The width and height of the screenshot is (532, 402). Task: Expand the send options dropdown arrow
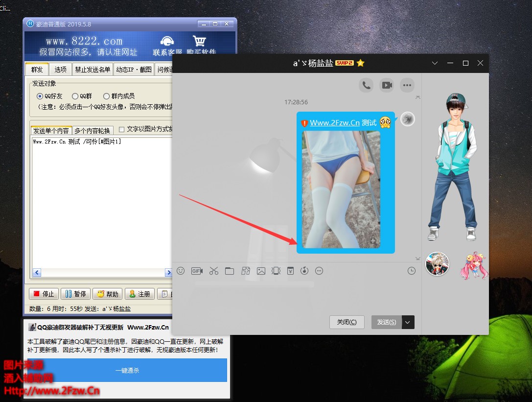click(x=408, y=322)
